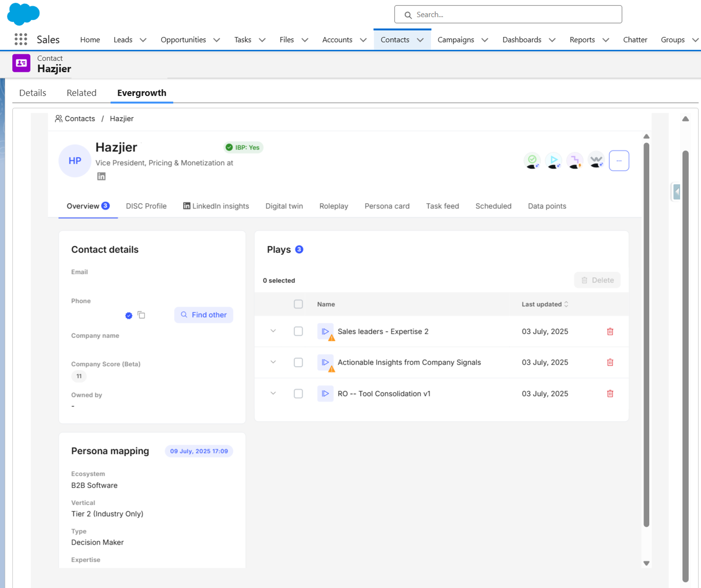Click the green checkmark quick action icon

coord(532,161)
